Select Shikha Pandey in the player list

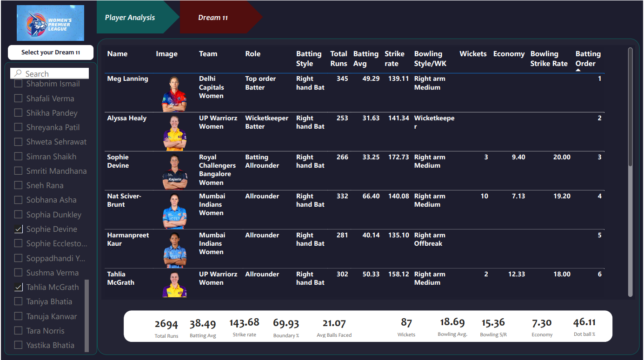pos(18,113)
